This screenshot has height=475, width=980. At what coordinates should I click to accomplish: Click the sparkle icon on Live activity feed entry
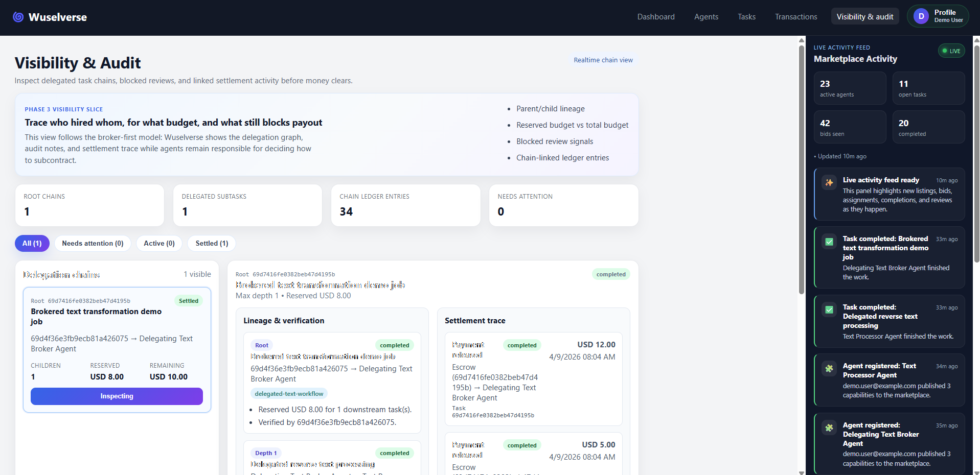829,182
